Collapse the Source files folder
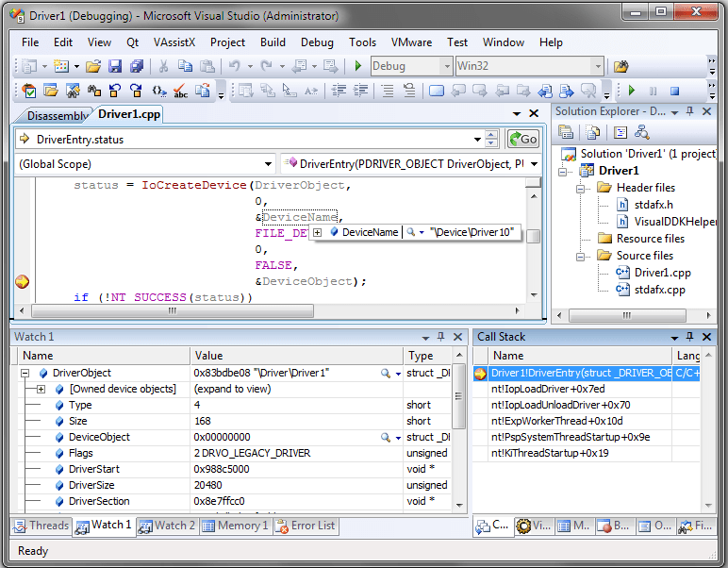The image size is (728, 568). click(580, 257)
